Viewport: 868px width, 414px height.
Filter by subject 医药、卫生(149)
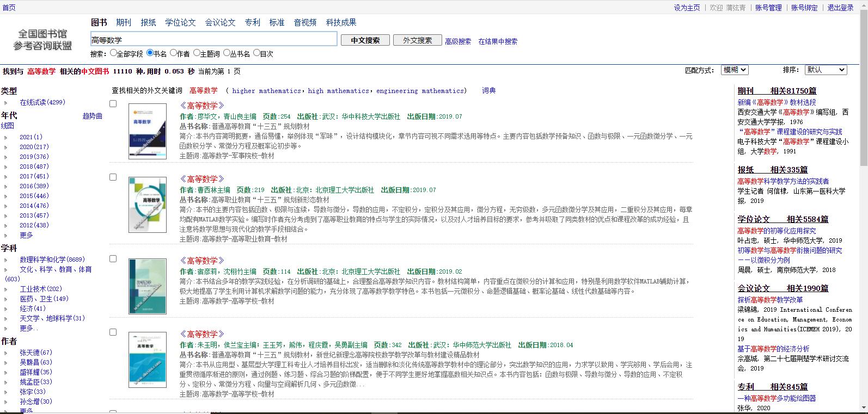(x=44, y=299)
